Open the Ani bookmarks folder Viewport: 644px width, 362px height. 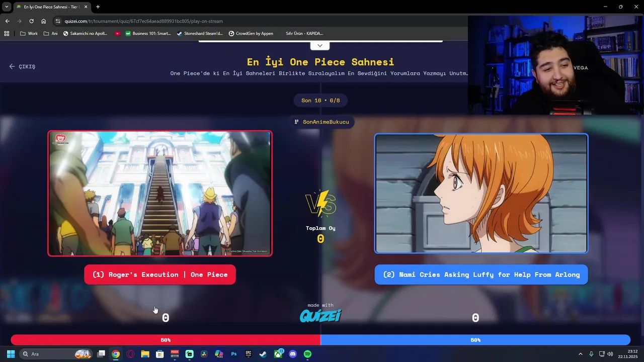50,34
